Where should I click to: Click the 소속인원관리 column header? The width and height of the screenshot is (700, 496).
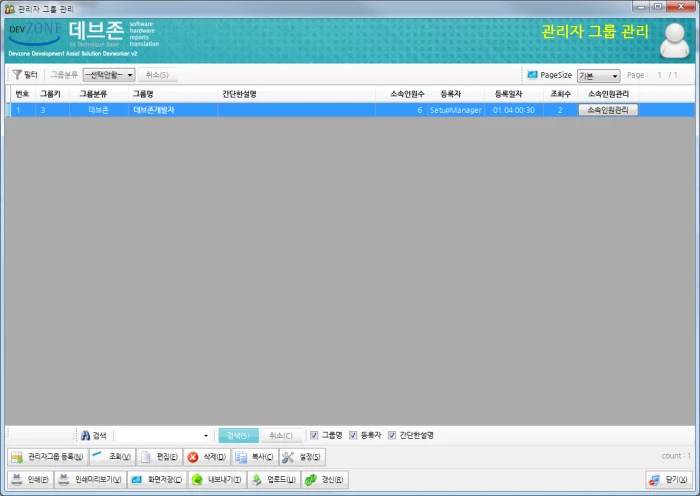coord(608,94)
